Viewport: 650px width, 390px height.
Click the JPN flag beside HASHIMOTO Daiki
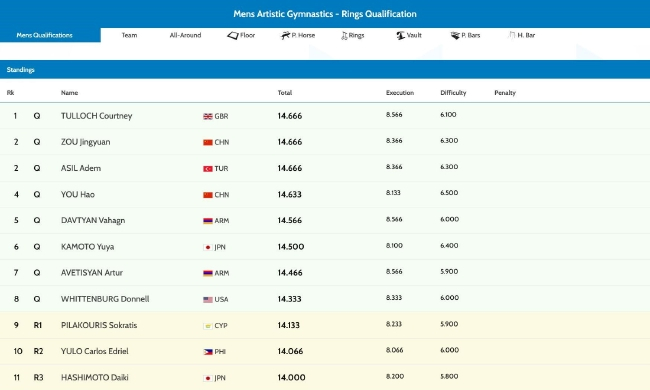click(208, 378)
